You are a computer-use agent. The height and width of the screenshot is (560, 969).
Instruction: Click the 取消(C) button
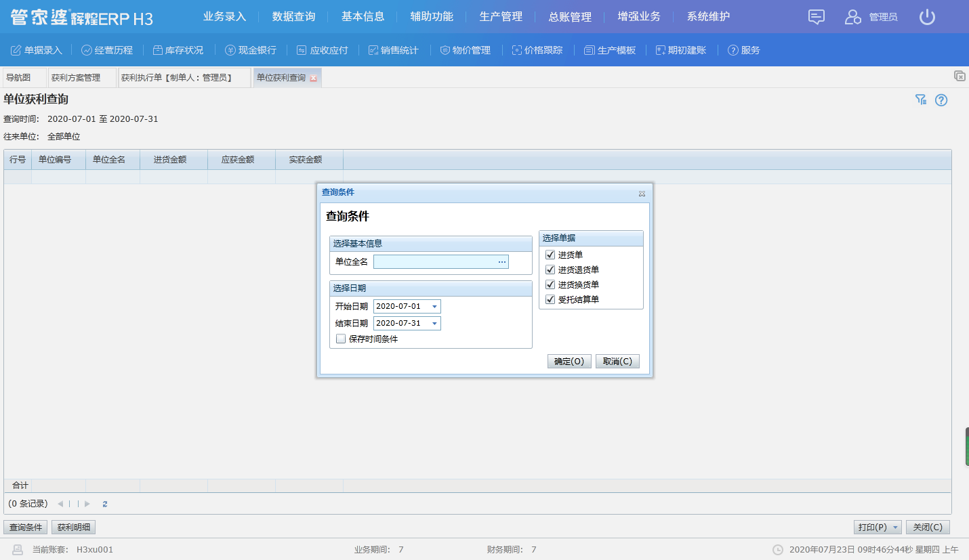[x=617, y=362]
